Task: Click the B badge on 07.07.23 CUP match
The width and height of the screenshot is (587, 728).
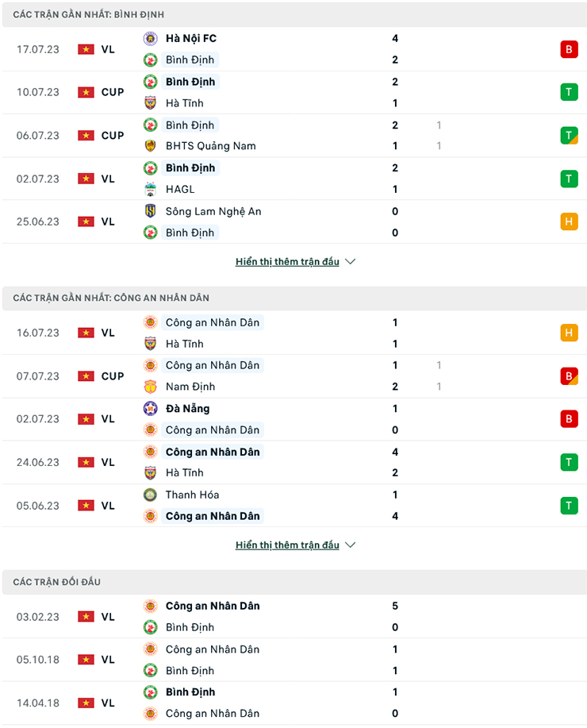Action: [569, 376]
